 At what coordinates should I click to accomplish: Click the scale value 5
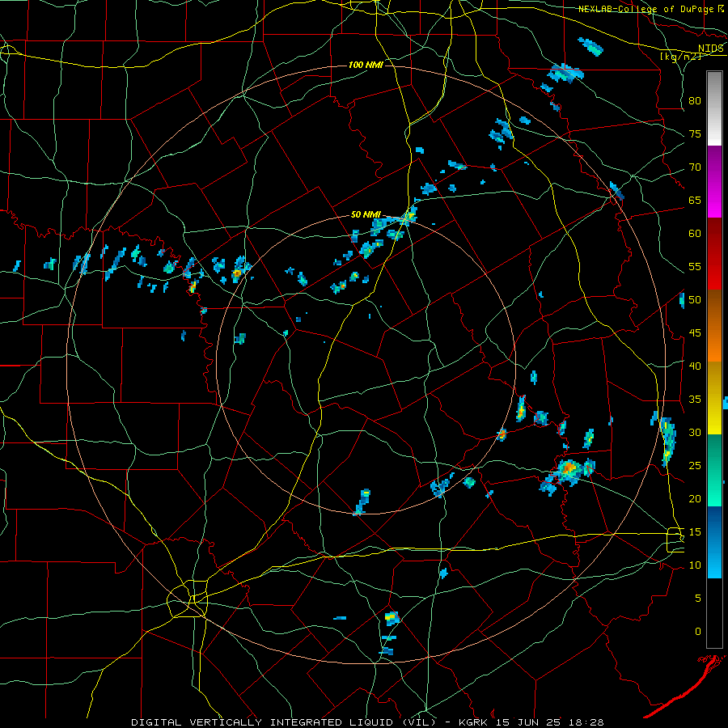pos(698,599)
